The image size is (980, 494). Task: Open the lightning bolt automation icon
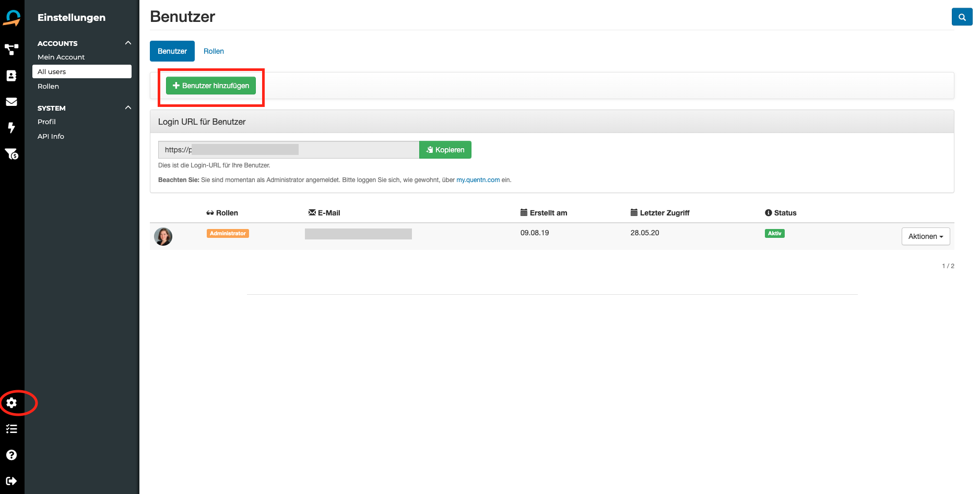(11, 128)
